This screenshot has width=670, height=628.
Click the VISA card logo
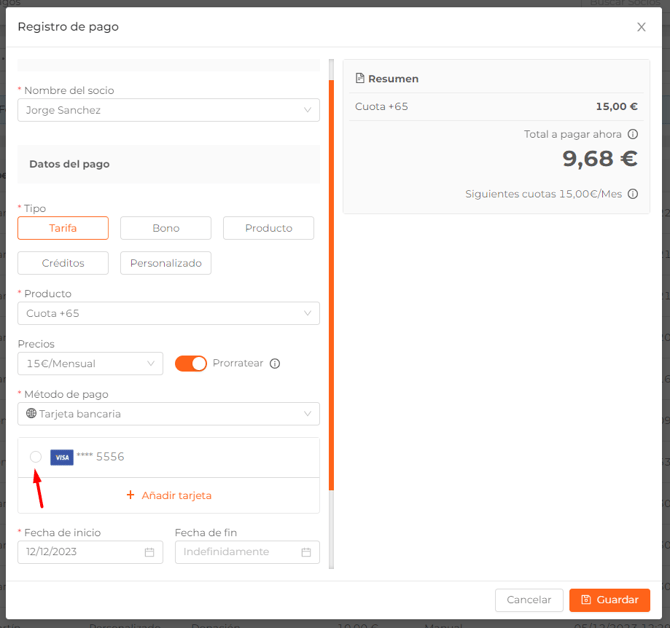point(62,457)
